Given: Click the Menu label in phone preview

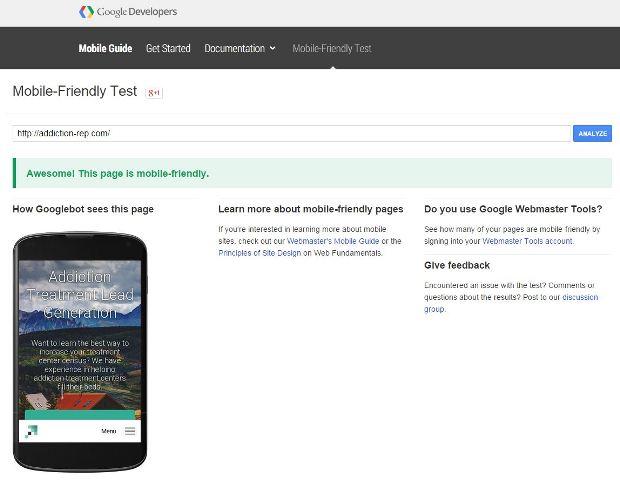Looking at the screenshot, I should tap(109, 432).
